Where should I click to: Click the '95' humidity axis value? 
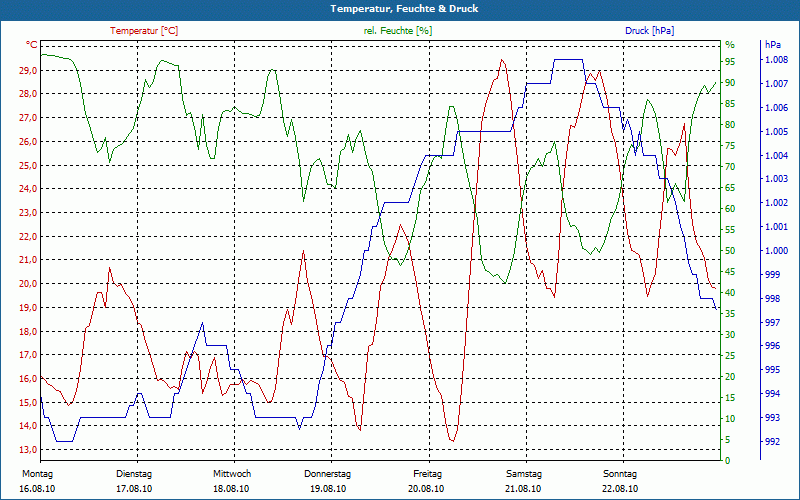(730, 62)
